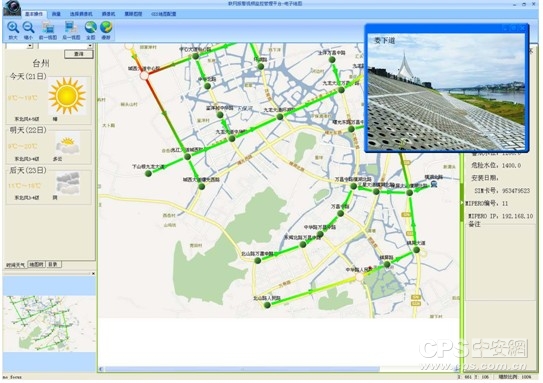Switch to the 目录 panel tab
Screen dimensions: 543x383
coord(53,264)
